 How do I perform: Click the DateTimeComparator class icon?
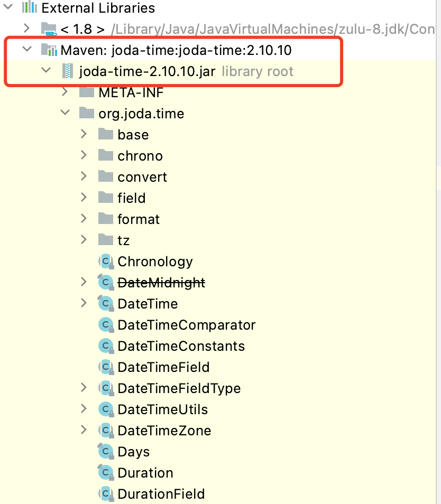click(106, 324)
